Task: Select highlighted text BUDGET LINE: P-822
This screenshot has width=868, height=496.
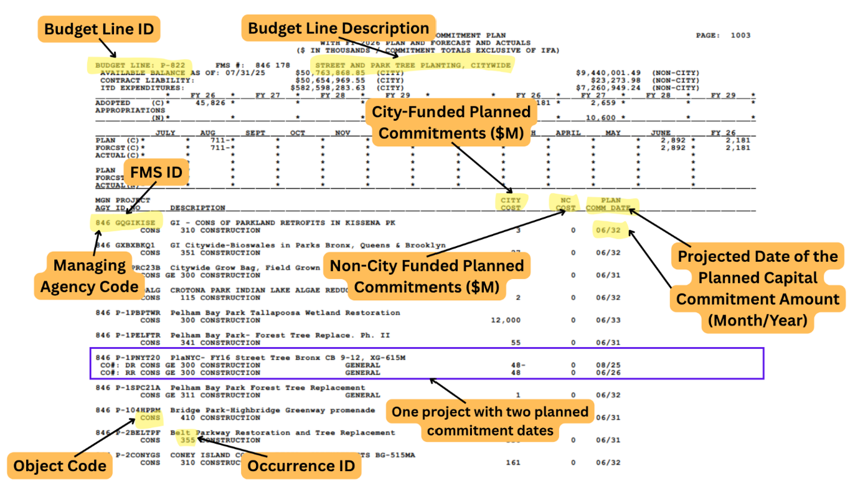Action: click(139, 65)
